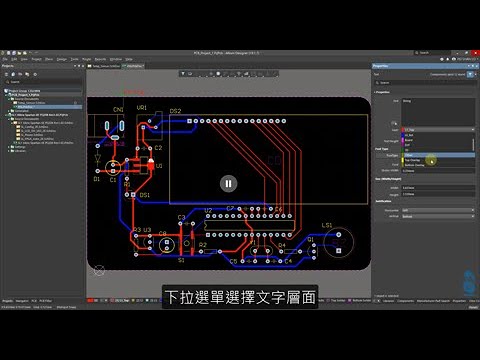The height and width of the screenshot is (360, 480).
Task: Select the Project Group node in Projects tree
Action: (22, 91)
